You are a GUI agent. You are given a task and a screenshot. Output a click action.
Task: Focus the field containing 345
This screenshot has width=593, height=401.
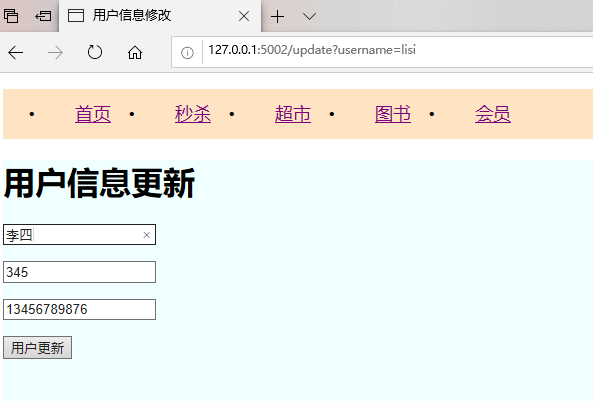(79, 272)
